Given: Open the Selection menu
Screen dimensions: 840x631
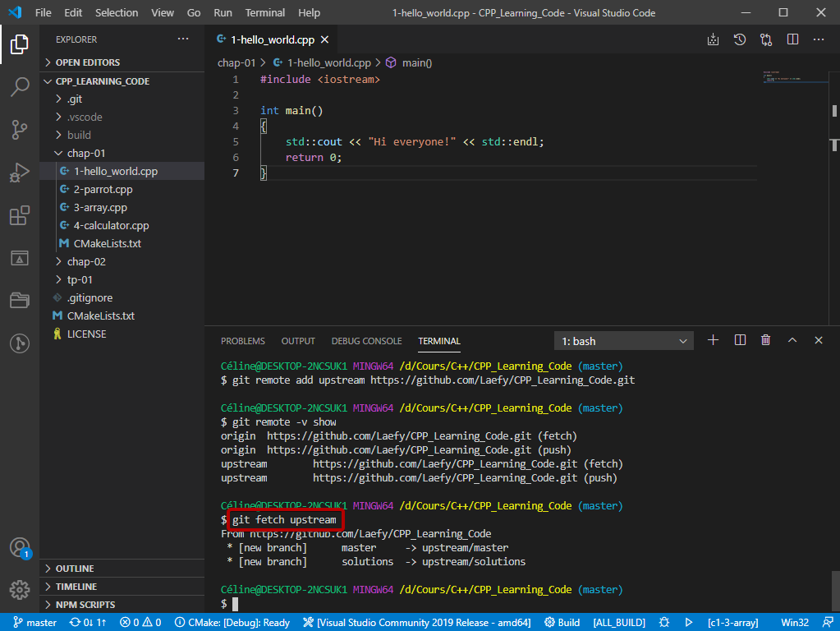Looking at the screenshot, I should point(117,12).
